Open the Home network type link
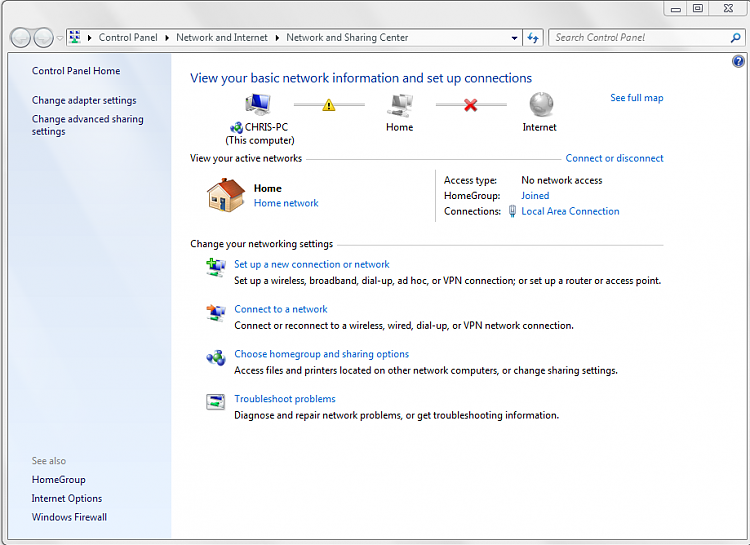The width and height of the screenshot is (750, 545). coord(286,203)
